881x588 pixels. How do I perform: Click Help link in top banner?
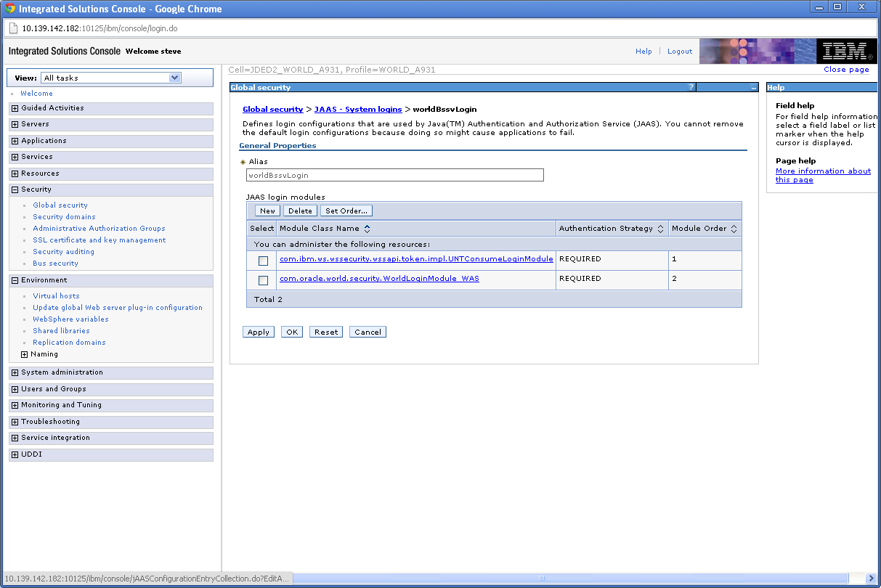coord(644,52)
